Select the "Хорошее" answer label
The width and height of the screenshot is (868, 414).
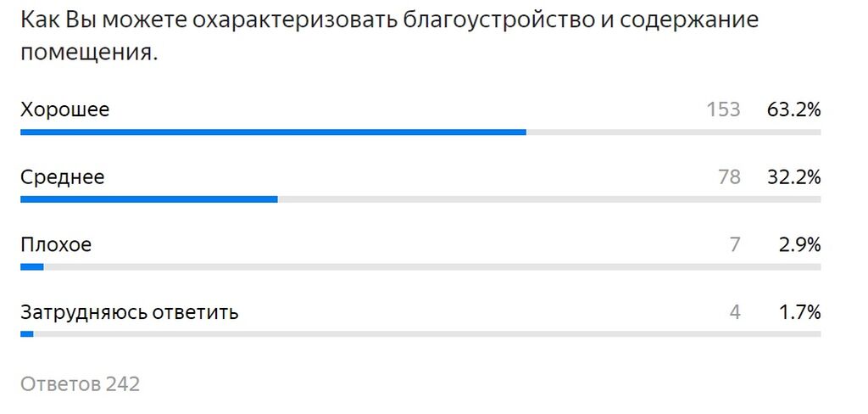point(64,109)
